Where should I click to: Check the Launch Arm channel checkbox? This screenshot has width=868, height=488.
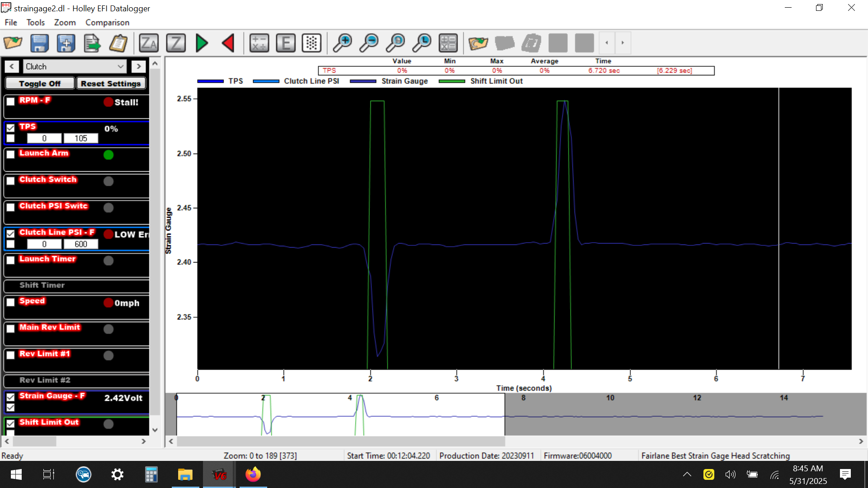11,155
